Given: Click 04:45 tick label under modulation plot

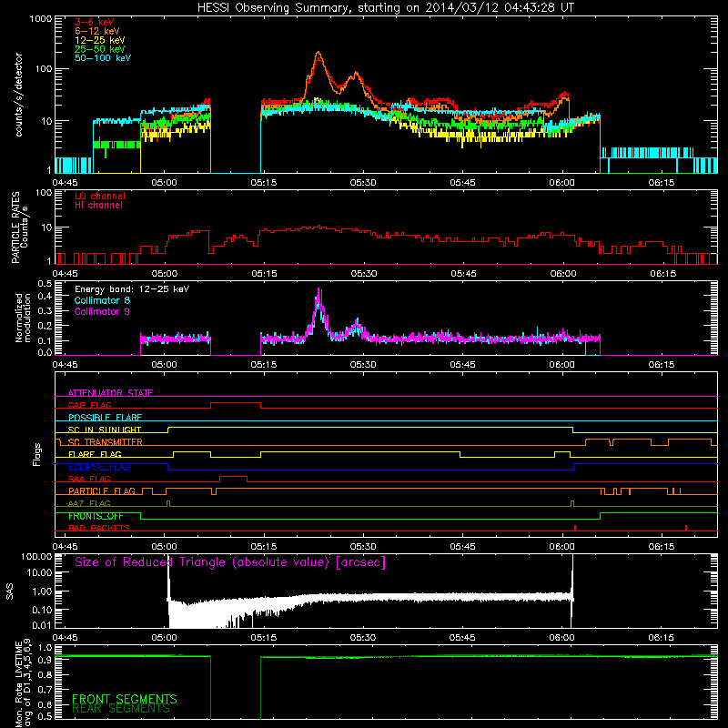Looking at the screenshot, I should coord(65,365).
